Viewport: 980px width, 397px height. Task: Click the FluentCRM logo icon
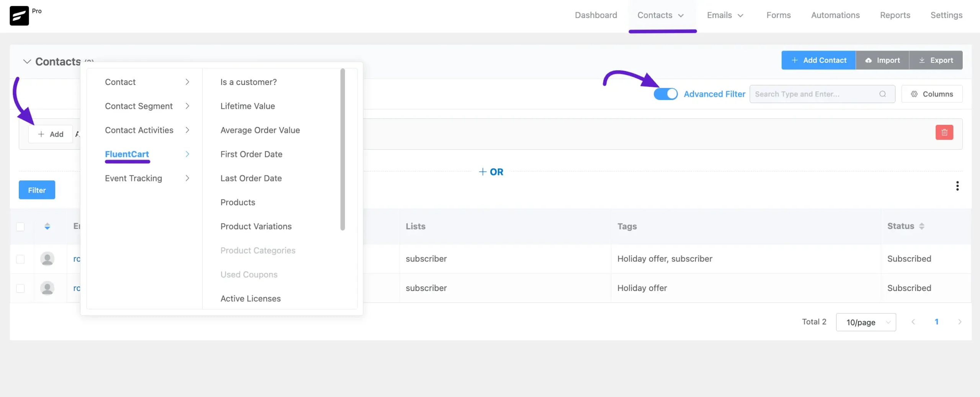click(x=19, y=16)
